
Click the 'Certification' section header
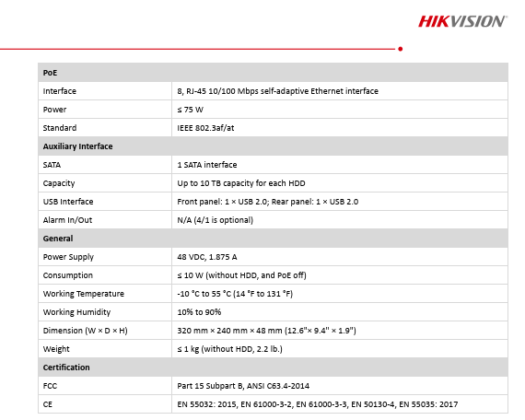click(x=273, y=367)
